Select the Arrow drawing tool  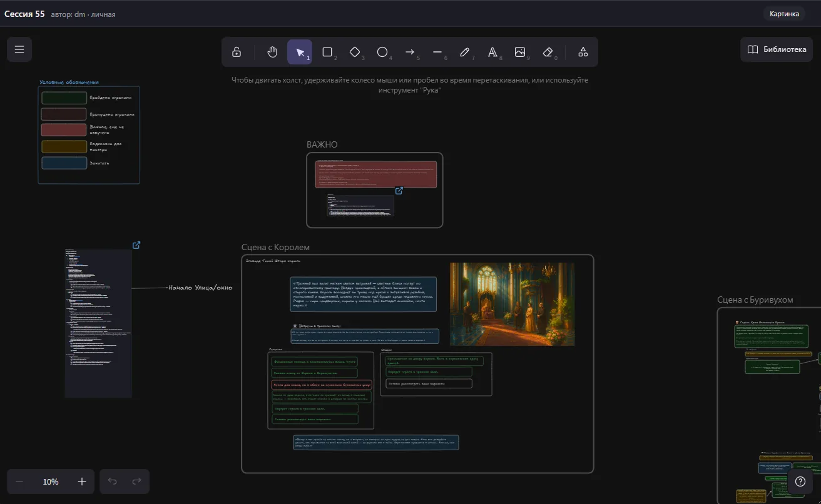(x=410, y=52)
